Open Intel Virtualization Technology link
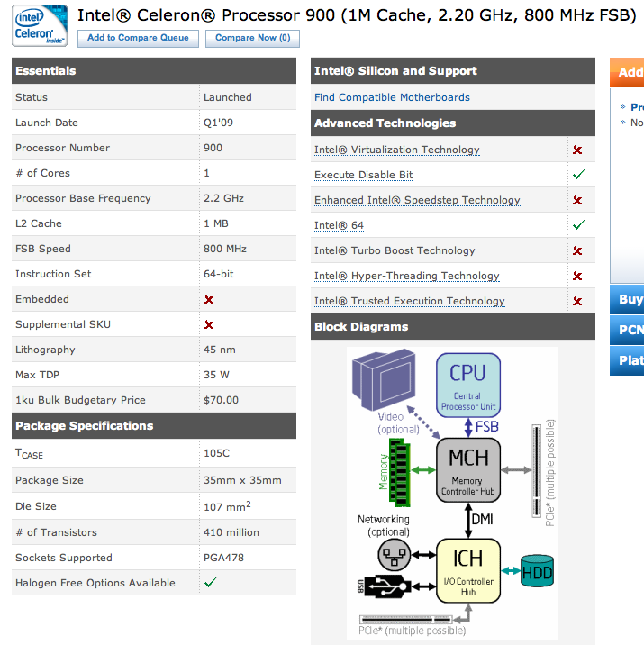Viewport: 644px width, 645px height. [397, 150]
